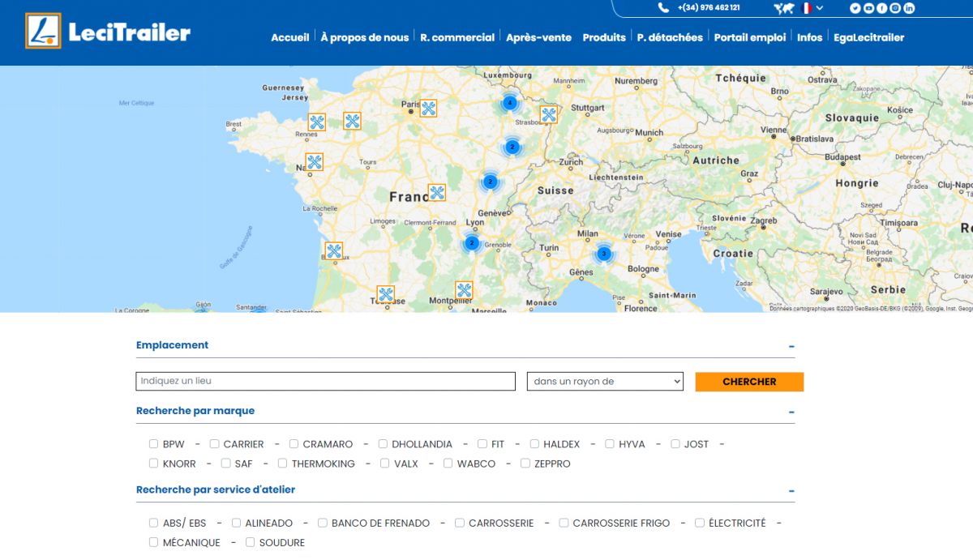
Task: Collapse the Emplacement section
Action: pos(791,347)
